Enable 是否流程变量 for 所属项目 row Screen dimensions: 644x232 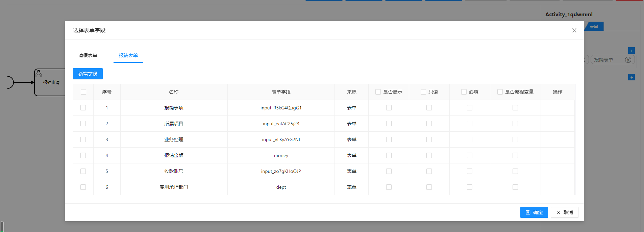(x=515, y=124)
